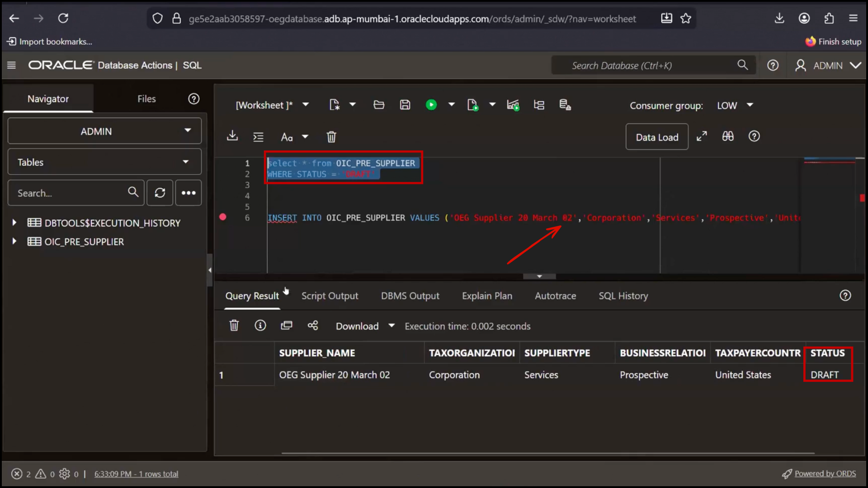Open the Navigator panel help icon
868x488 pixels.
194,99
